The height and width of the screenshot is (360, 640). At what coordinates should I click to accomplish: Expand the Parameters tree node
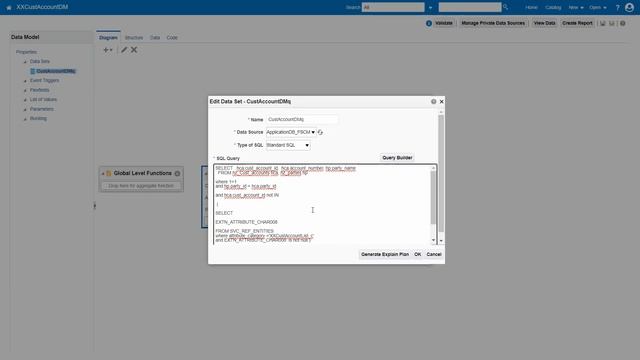pos(25,109)
